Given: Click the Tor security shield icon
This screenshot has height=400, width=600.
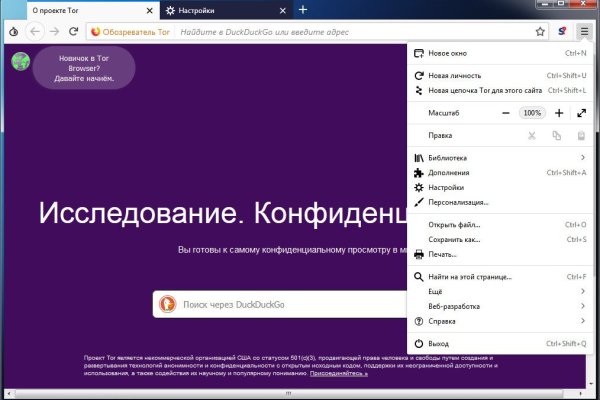Looking at the screenshot, I should [563, 31].
